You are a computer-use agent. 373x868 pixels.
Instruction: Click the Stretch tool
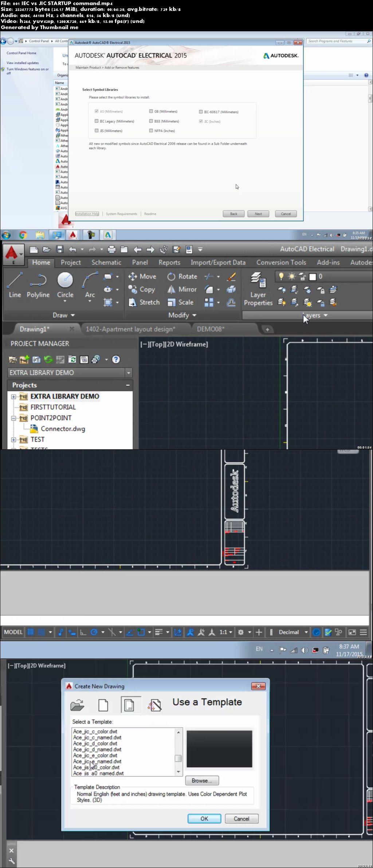[144, 302]
